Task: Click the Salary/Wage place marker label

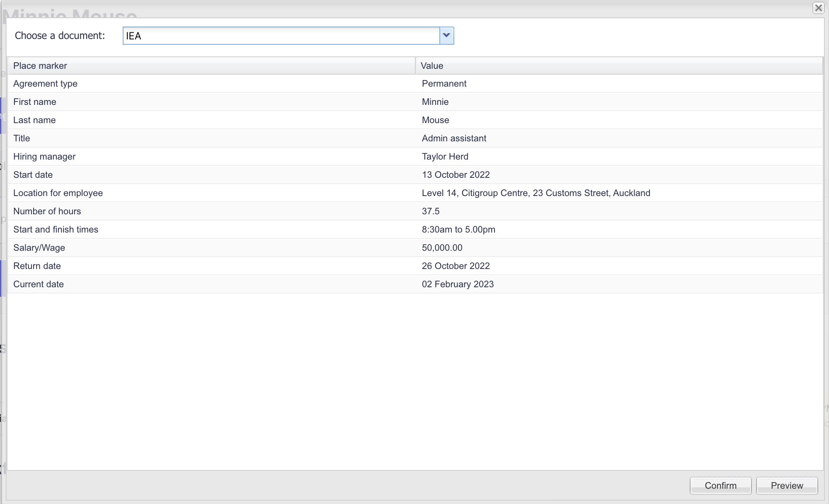Action: [x=39, y=248]
